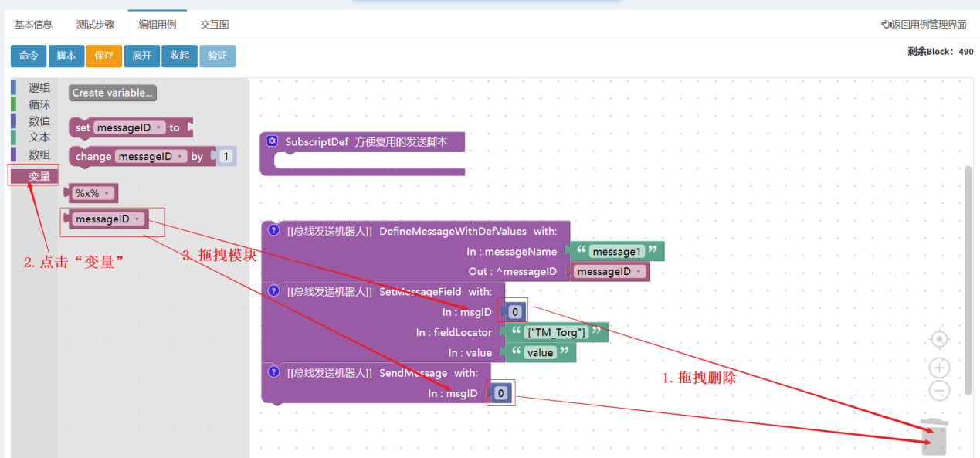The width and height of the screenshot is (980, 458).
Task: Zoom out of the block workspace
Action: (x=939, y=391)
